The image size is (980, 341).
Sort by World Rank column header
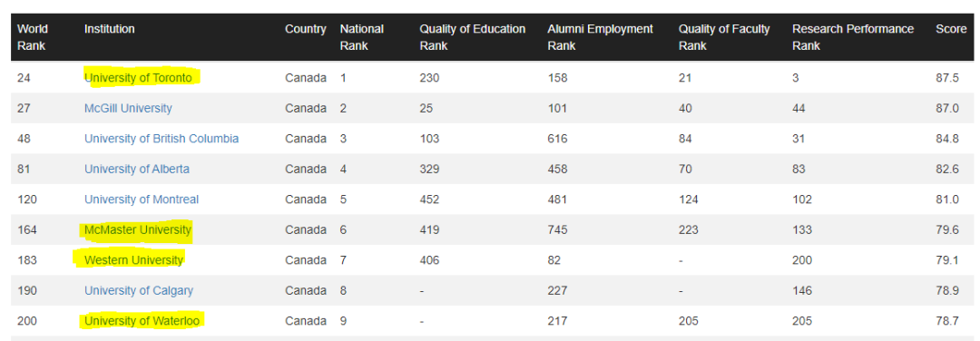click(32, 37)
